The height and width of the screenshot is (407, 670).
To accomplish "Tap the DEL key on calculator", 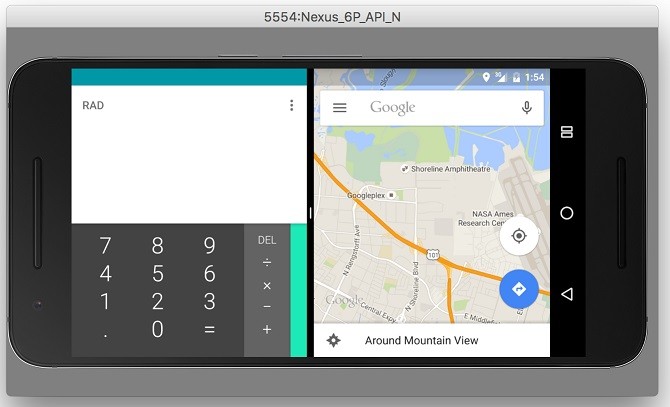I will click(x=267, y=240).
